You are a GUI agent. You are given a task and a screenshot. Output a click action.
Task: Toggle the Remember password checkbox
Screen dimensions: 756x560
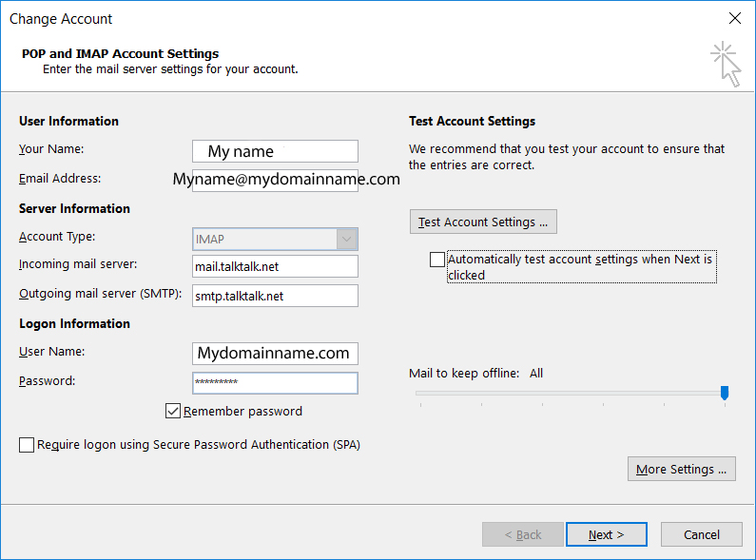tap(173, 412)
